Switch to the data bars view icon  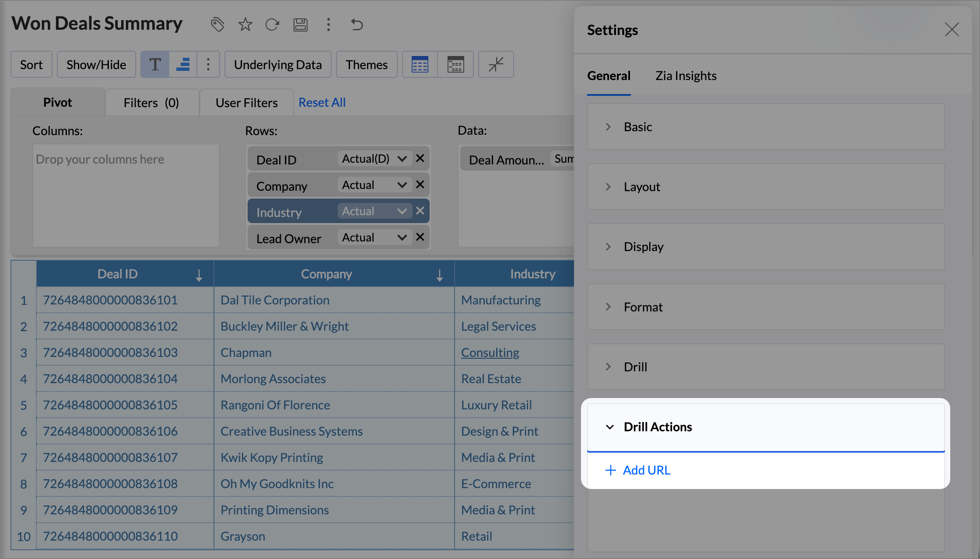pyautogui.click(x=183, y=65)
